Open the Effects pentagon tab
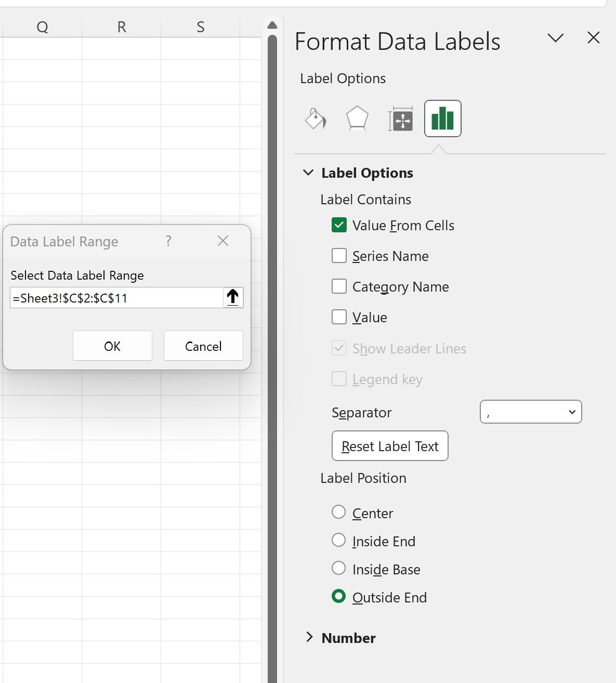This screenshot has height=683, width=616. tap(358, 119)
